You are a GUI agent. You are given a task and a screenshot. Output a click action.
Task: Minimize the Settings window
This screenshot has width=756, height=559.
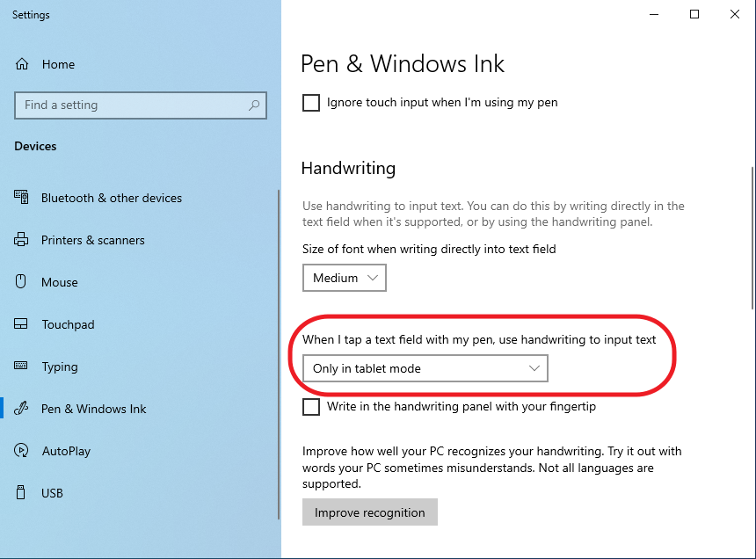[x=654, y=14]
